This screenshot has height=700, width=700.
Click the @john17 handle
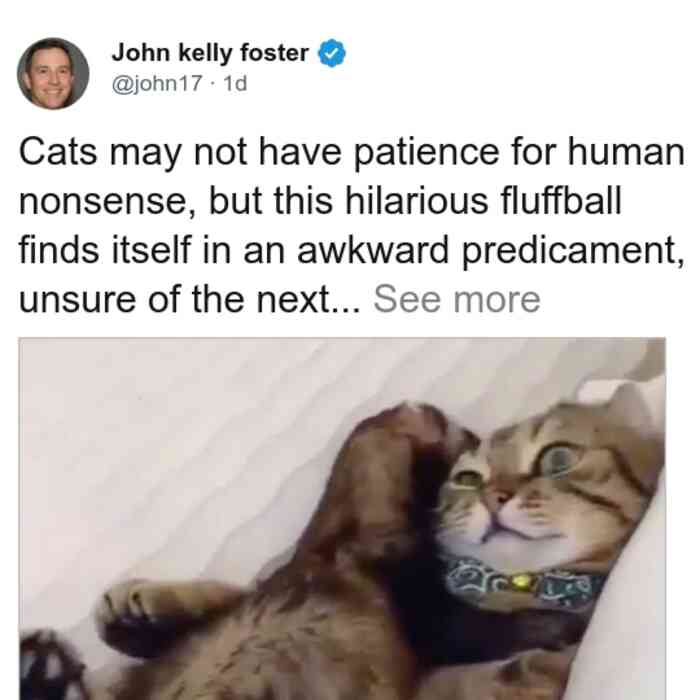[157, 84]
